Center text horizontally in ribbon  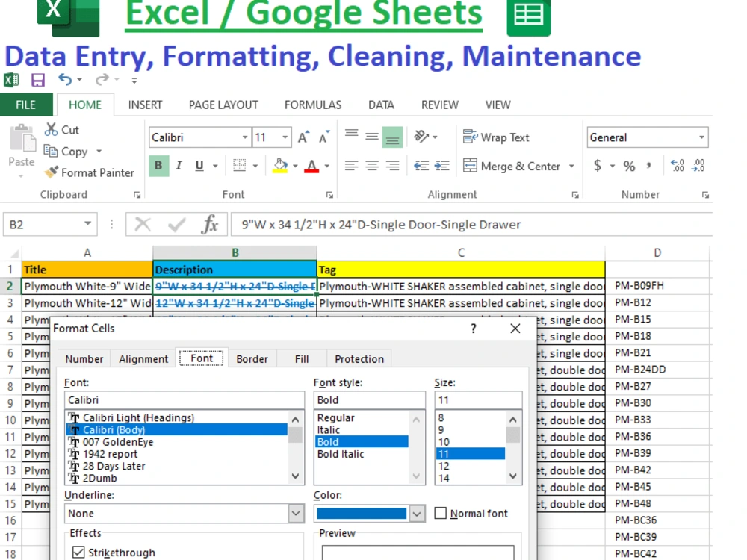pos(372,166)
